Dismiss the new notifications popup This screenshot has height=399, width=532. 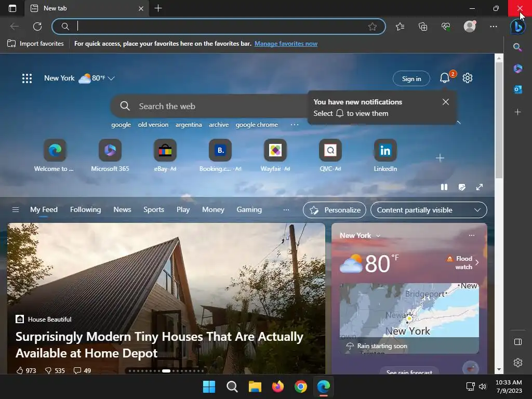tap(445, 102)
